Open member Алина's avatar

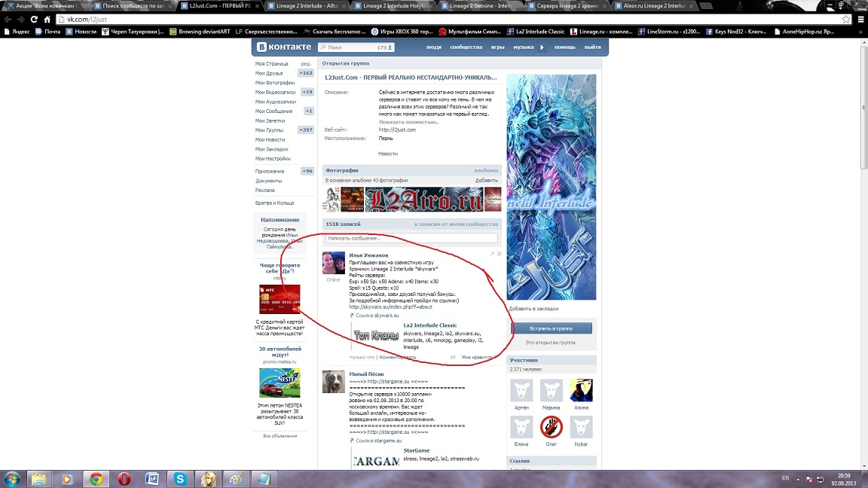click(x=581, y=390)
